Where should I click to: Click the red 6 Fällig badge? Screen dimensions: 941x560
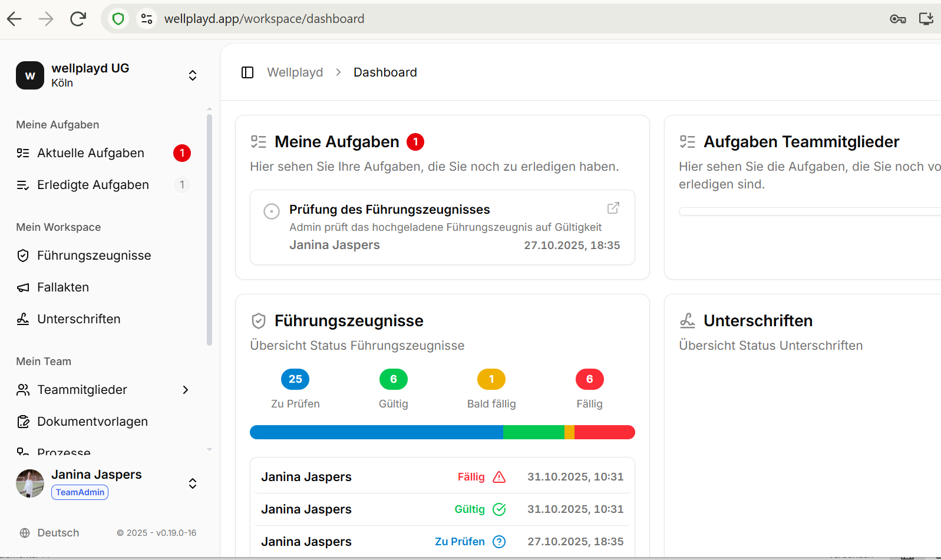590,379
